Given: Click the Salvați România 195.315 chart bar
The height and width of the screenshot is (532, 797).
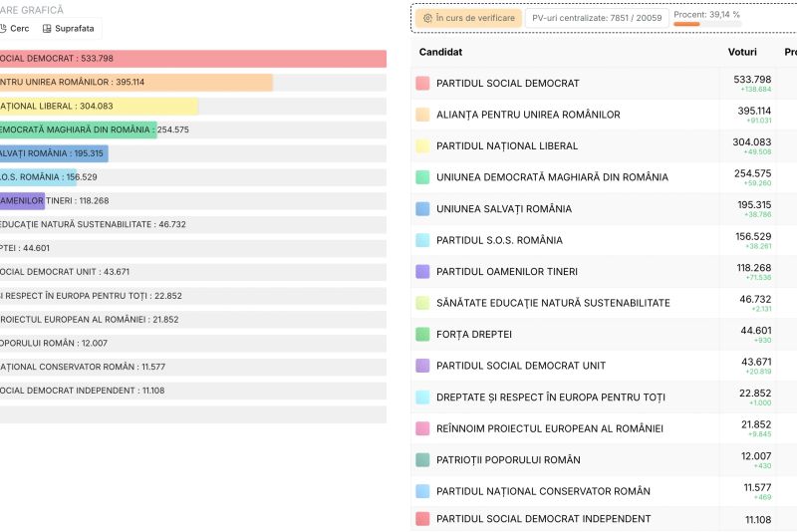Looking at the screenshot, I should (x=52, y=153).
